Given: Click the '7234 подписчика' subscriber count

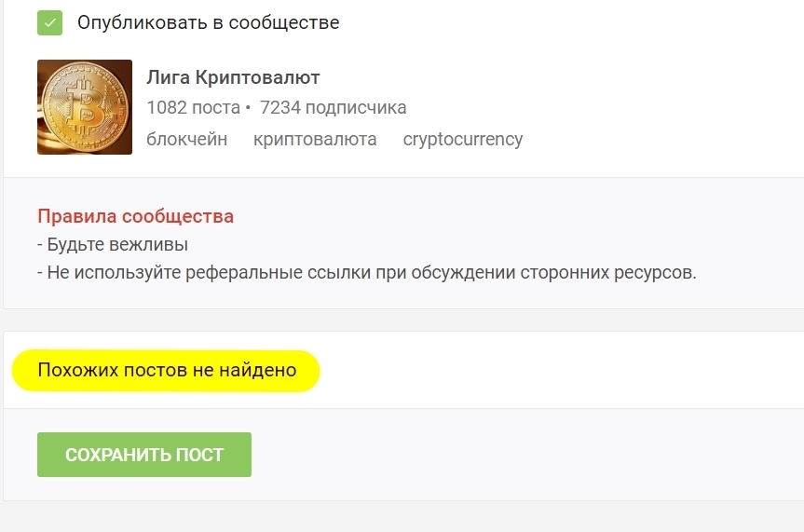Looking at the screenshot, I should pyautogui.click(x=333, y=108).
